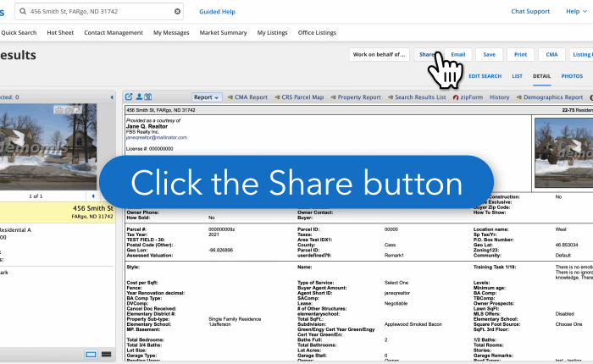Collapse the left results panel arrow
The image size is (593, 364).
click(x=112, y=97)
